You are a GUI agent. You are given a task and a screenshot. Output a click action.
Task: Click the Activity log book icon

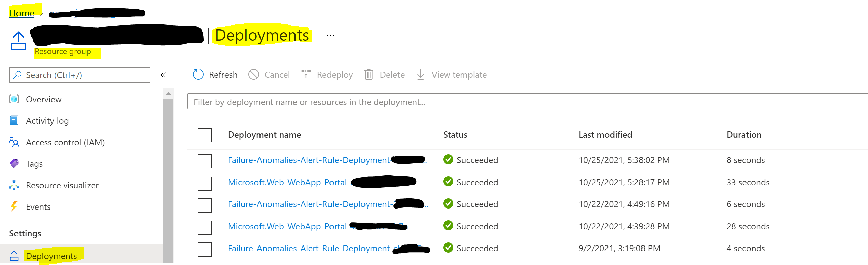[14, 120]
